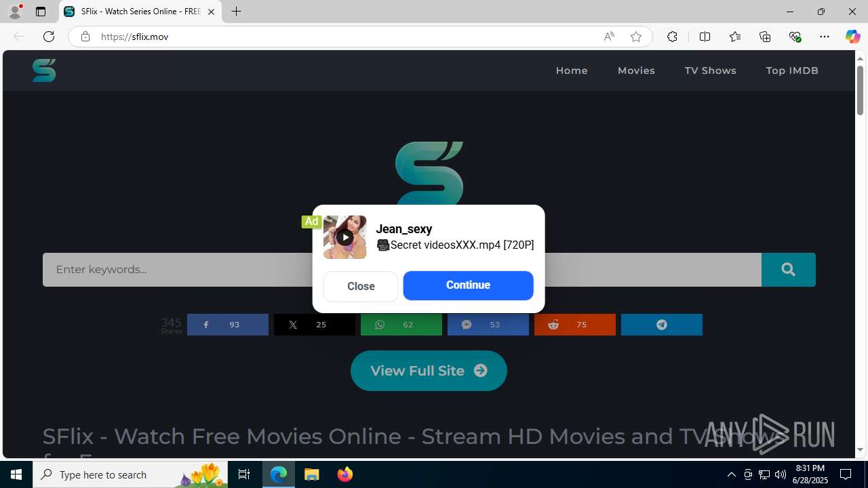Click the taskbar clock showing 8:31 PM
Screen dimensions: 868x488
[x=811, y=474]
